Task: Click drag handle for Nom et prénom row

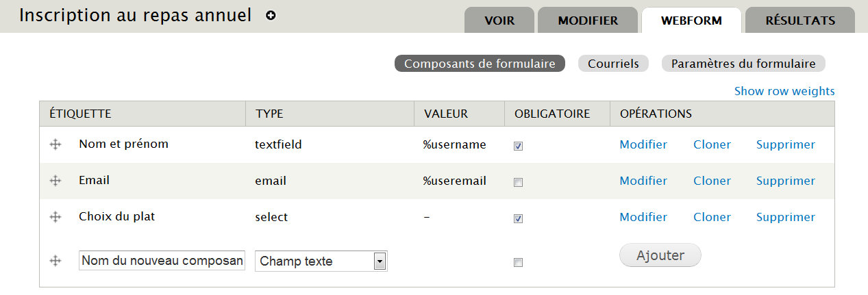Action: pyautogui.click(x=56, y=144)
